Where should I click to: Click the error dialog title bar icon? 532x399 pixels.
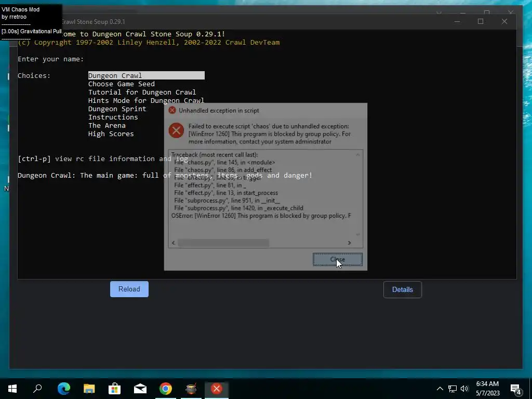tap(172, 110)
